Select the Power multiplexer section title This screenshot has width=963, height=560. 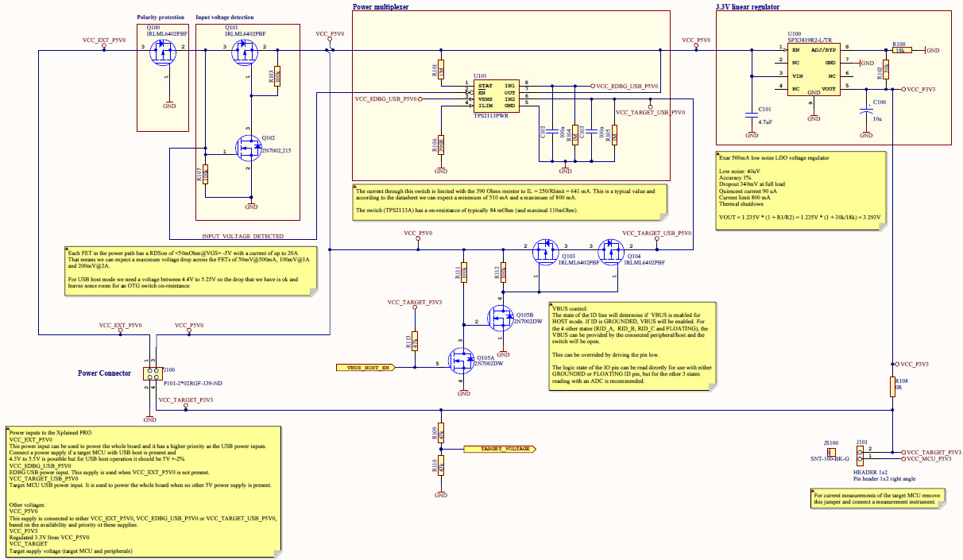click(380, 6)
